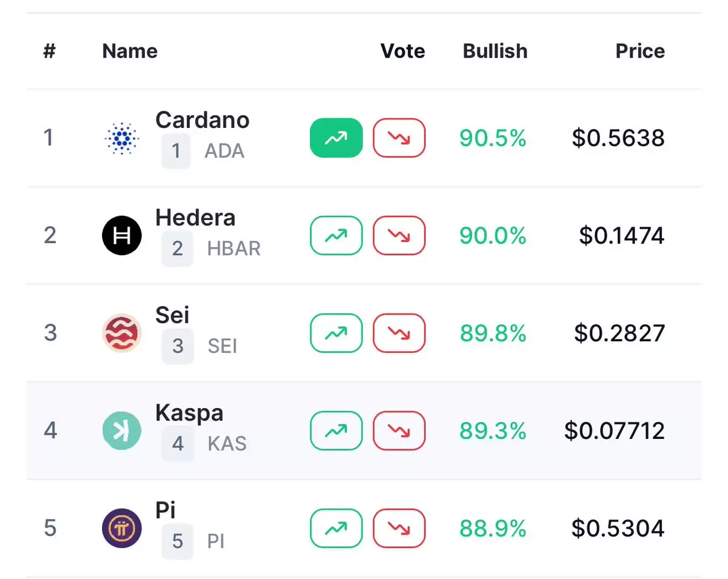This screenshot has height=579, width=728.
Task: Click the Hedera black H logo
Action: pos(122,235)
